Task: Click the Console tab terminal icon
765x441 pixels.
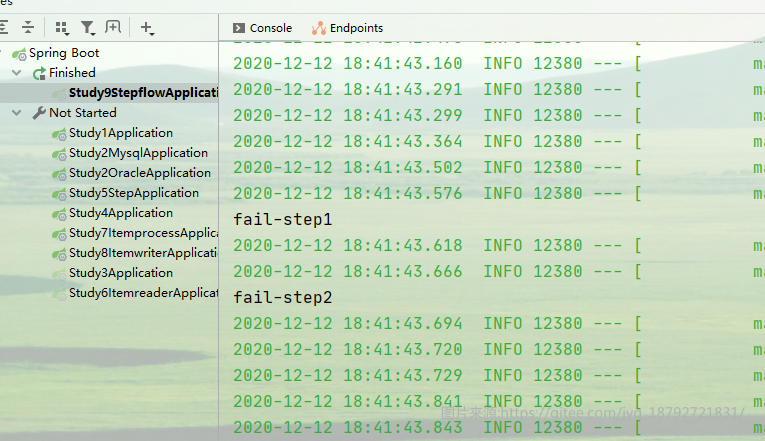Action: pyautogui.click(x=239, y=28)
